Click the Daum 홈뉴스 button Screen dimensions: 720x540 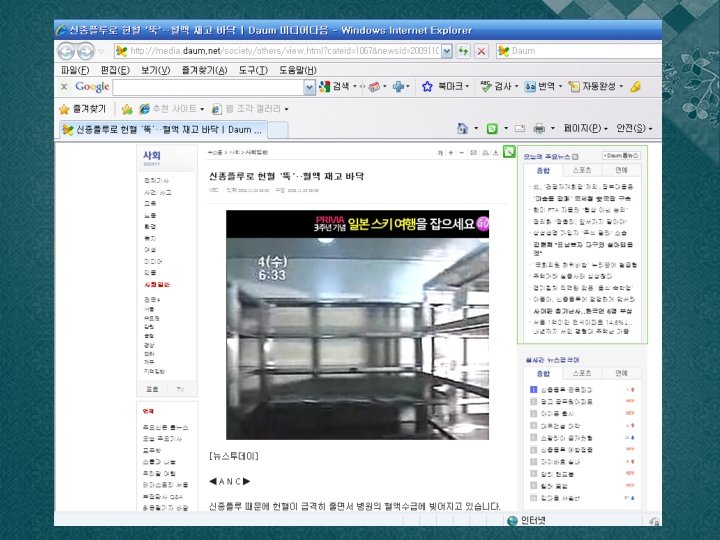[x=621, y=156]
